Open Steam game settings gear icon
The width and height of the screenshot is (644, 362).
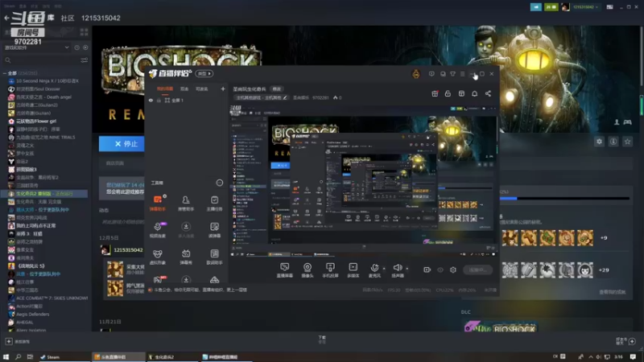click(599, 142)
